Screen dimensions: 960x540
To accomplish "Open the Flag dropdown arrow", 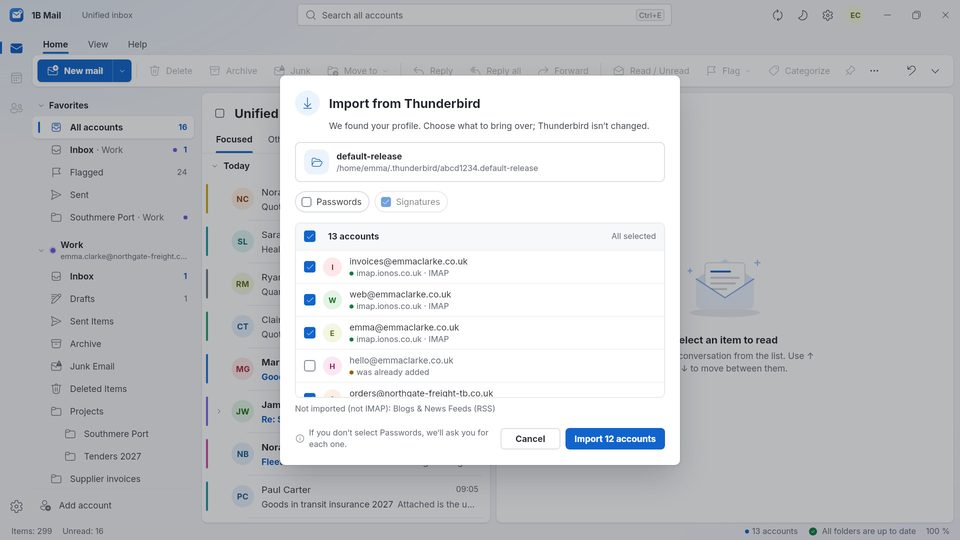I will pyautogui.click(x=748, y=71).
